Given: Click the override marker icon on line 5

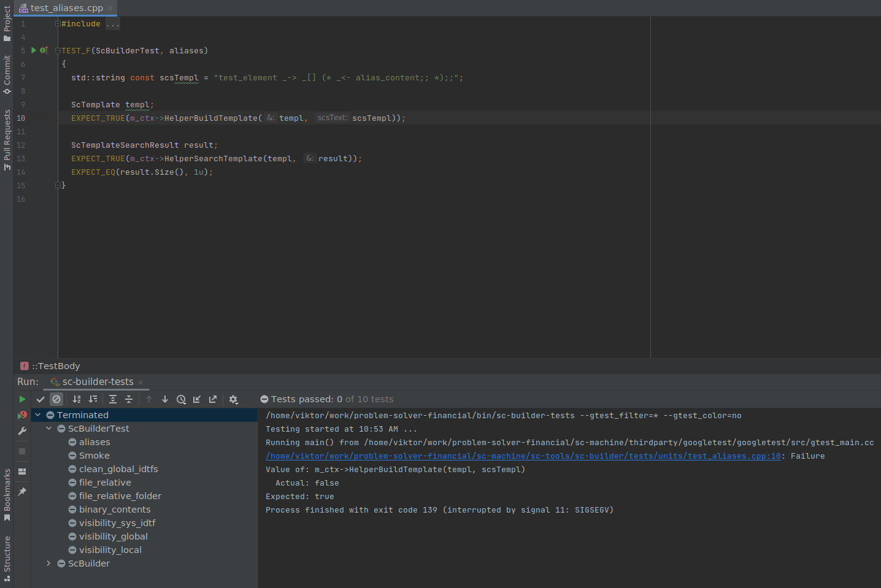Looking at the screenshot, I should pyautogui.click(x=44, y=50).
